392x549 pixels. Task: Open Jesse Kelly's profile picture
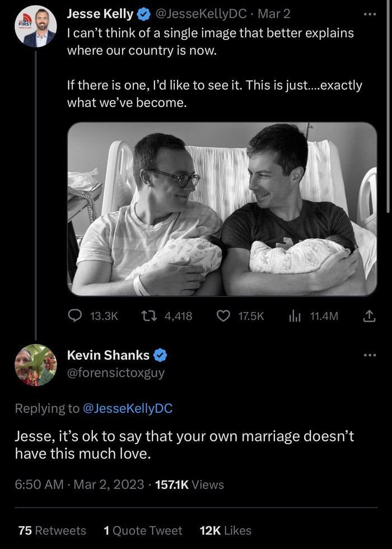coord(36,25)
